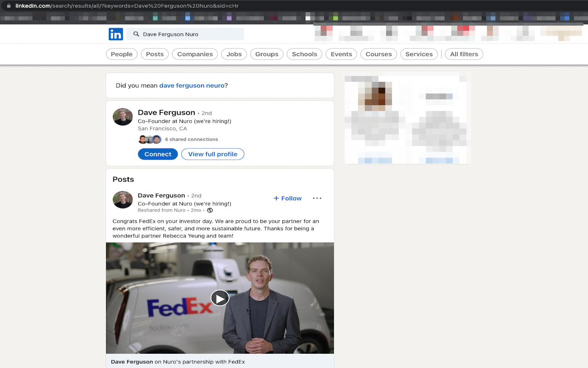Open the All filters panel
Viewport: 588px width, 368px height.
click(x=464, y=54)
